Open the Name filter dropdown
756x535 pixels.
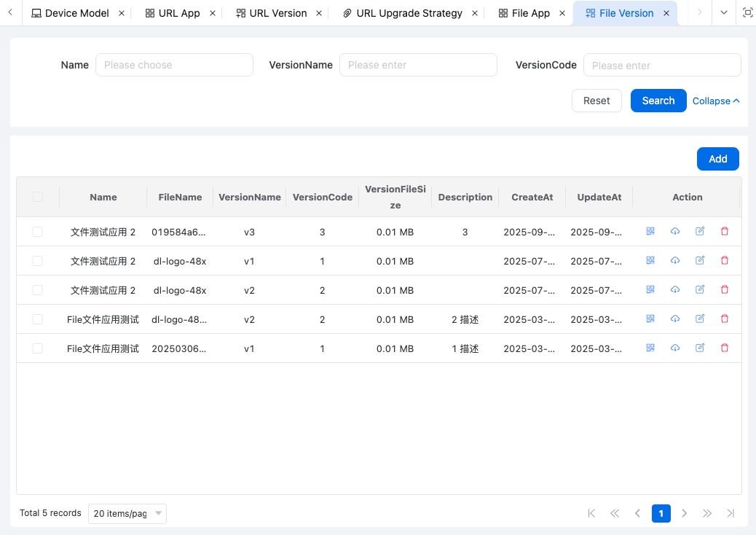coord(174,65)
